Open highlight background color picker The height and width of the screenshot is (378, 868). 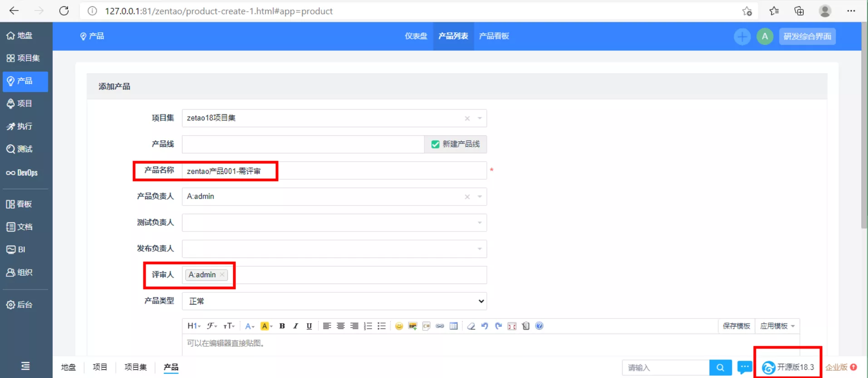266,326
